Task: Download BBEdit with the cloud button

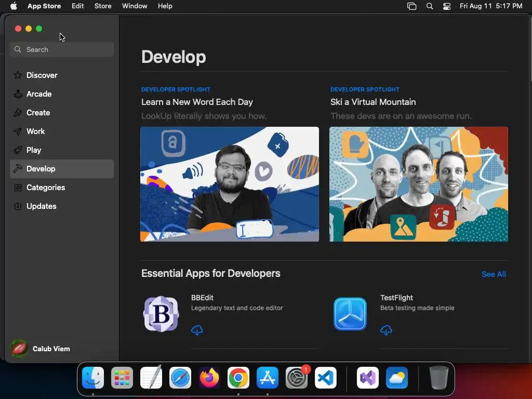Action: click(197, 330)
